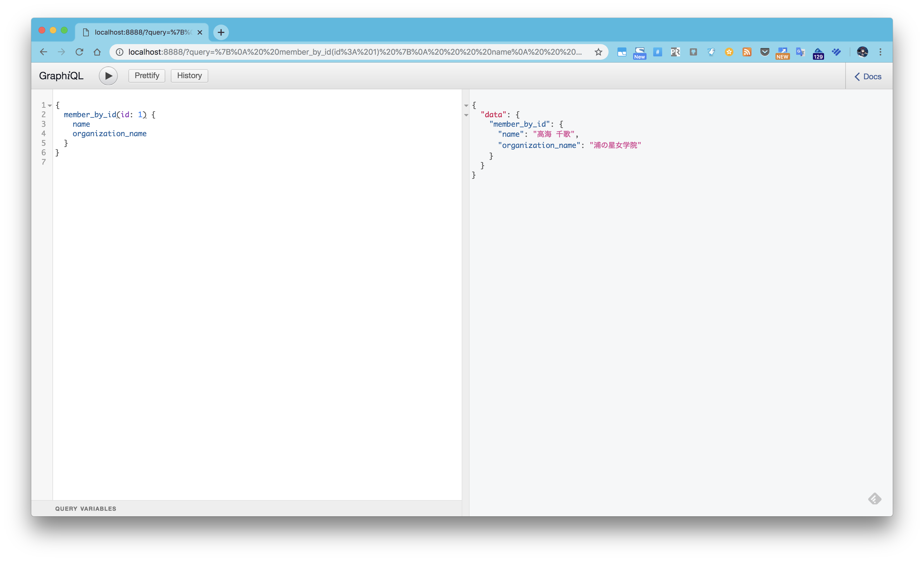Click the Prettify button

pos(146,75)
